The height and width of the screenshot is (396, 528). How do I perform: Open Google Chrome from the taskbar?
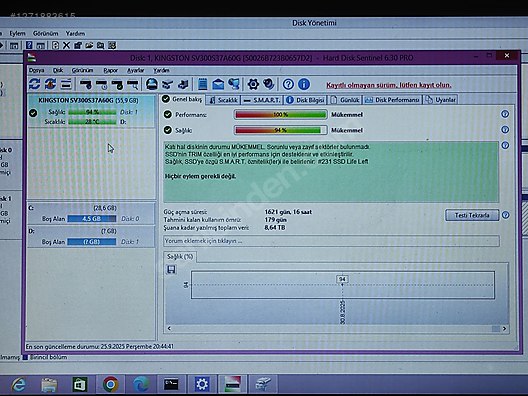click(x=110, y=384)
